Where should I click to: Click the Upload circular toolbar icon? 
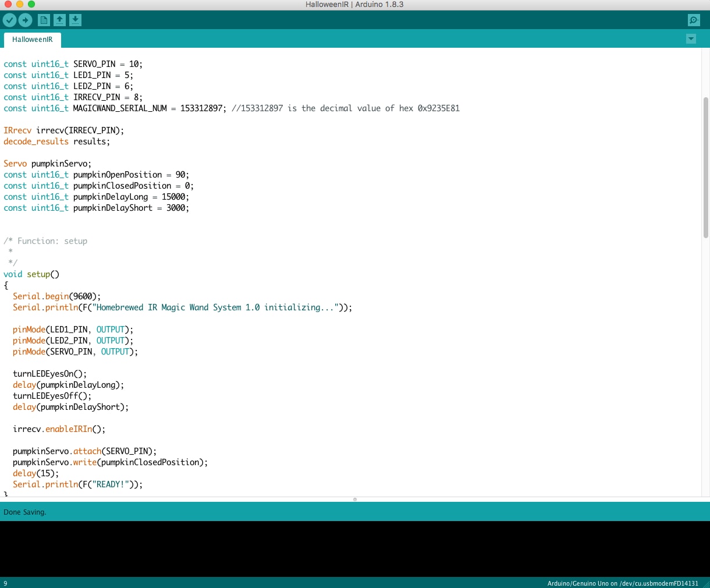pos(25,19)
